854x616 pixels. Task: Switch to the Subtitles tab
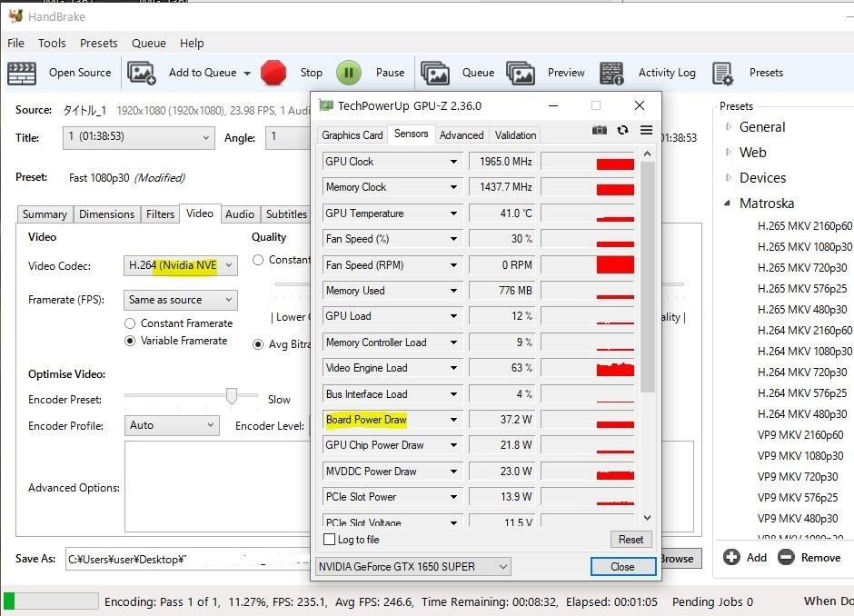tap(286, 214)
